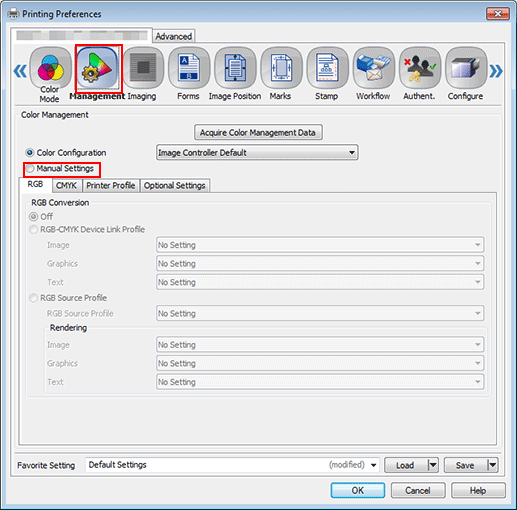
Task: Open the Save button dropdown arrow
Action: pos(493,465)
